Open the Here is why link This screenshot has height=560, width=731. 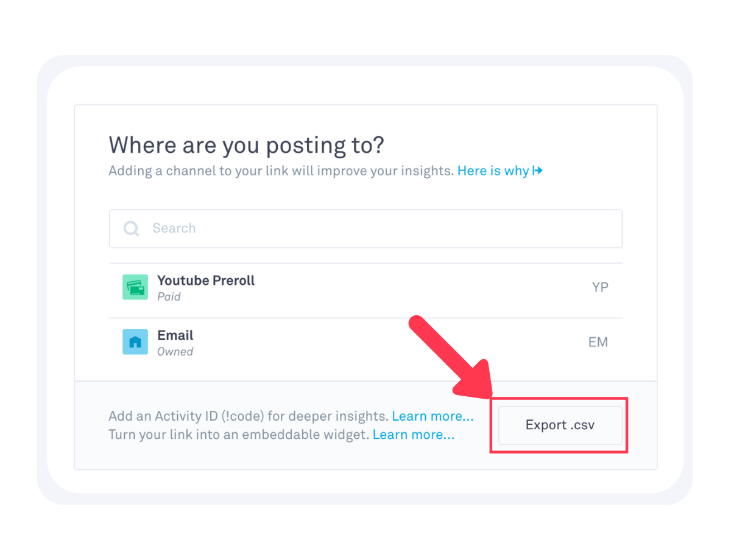(493, 171)
